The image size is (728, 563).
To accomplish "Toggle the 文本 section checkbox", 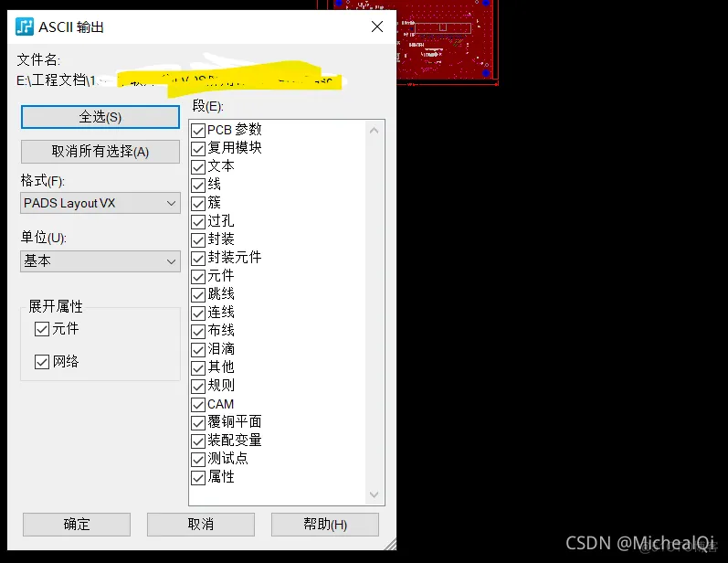I will pos(198,166).
